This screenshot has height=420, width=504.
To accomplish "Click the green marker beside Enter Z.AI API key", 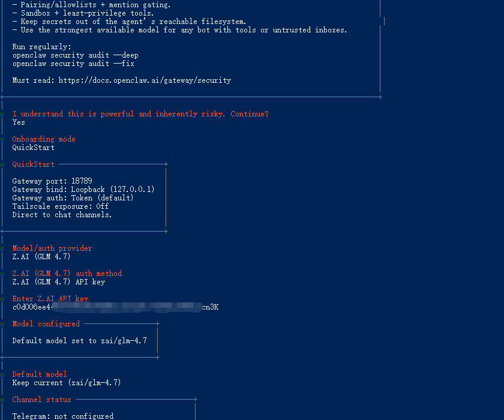I will pos(2,299).
